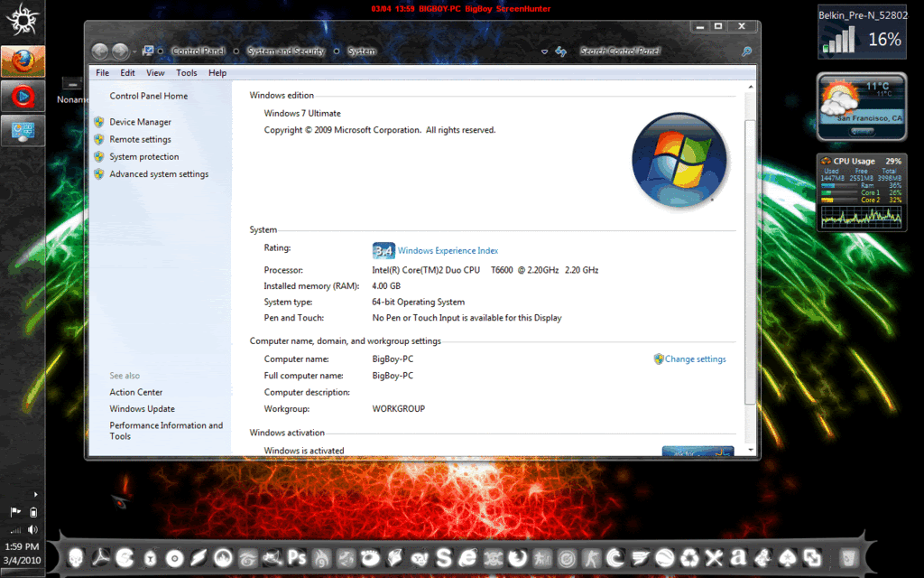
Task: Open Action Center under See also
Action: click(135, 392)
